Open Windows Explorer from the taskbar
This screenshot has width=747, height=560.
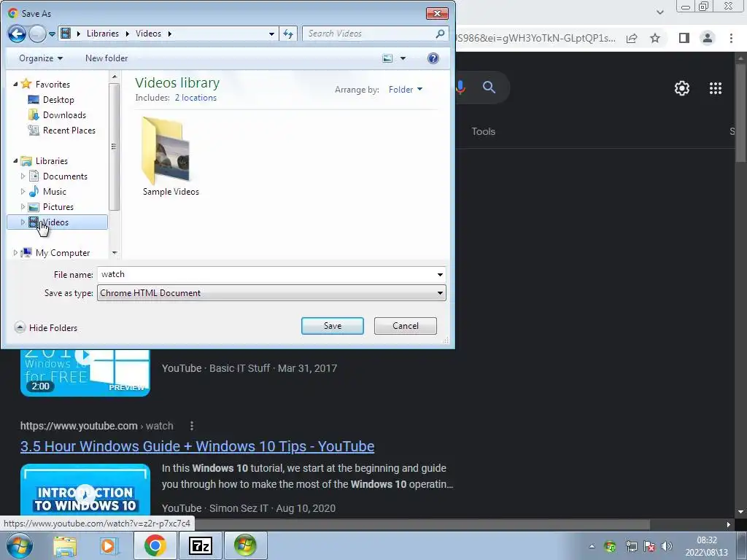(x=65, y=545)
